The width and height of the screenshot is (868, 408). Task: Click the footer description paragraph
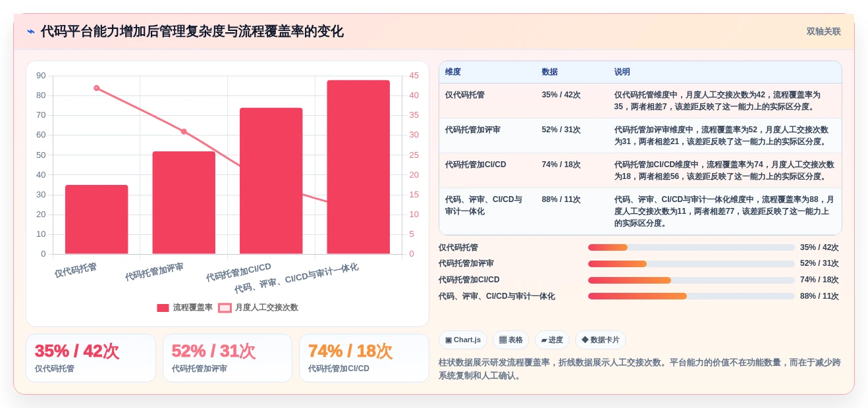[639, 369]
